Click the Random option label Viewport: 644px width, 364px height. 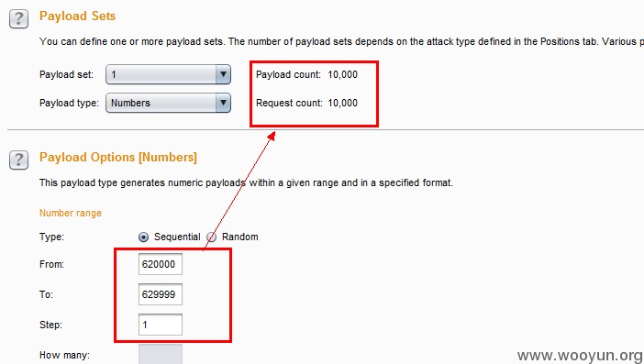pyautogui.click(x=239, y=237)
